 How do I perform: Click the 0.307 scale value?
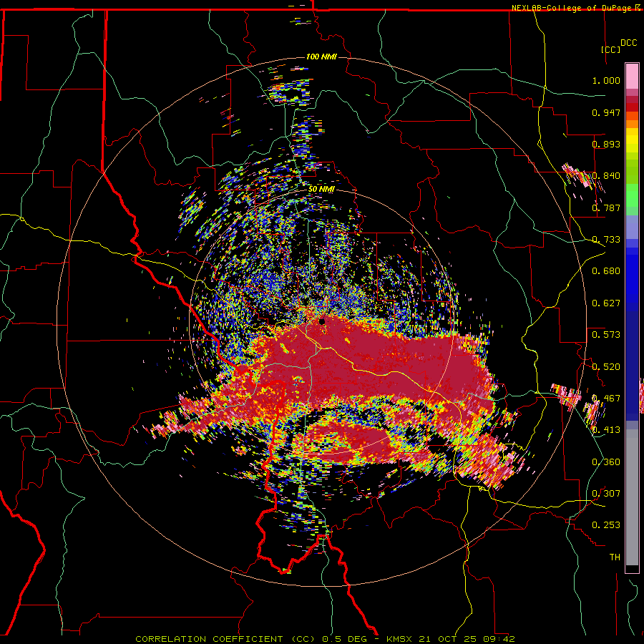[606, 493]
